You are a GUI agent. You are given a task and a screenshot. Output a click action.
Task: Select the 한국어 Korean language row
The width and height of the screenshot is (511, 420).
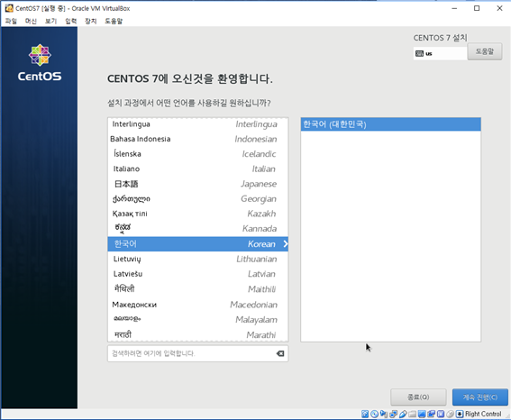(x=197, y=243)
